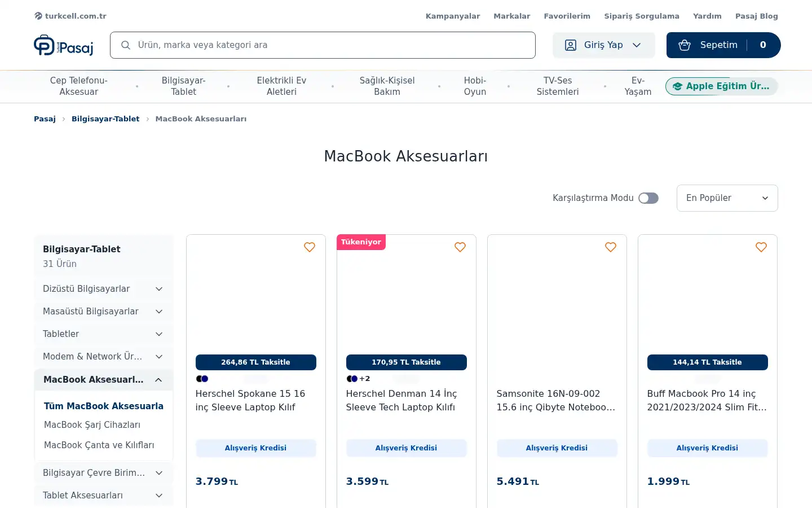
Task: Click the user profile icon in Giriş Yap
Action: pos(571,45)
